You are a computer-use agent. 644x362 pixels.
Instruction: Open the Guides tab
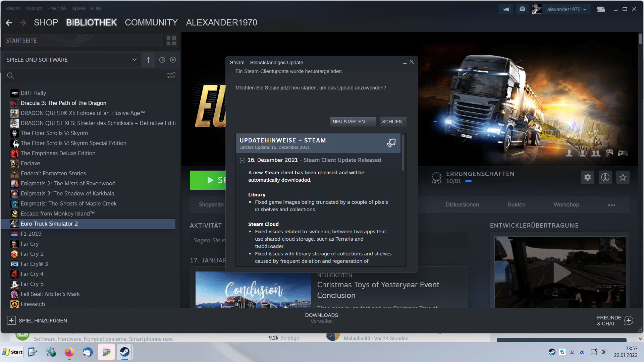[516, 204]
